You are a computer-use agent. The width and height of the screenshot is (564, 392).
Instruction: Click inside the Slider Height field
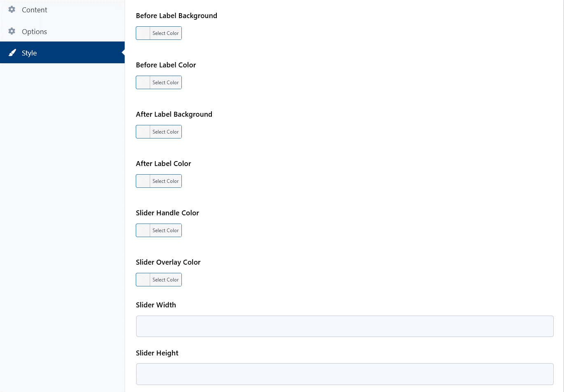[344, 374]
